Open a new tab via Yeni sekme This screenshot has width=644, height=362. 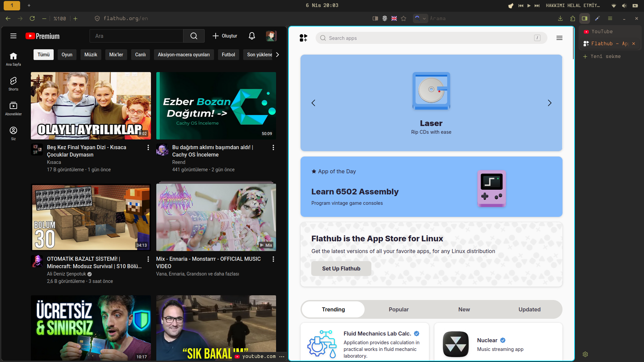tap(602, 56)
